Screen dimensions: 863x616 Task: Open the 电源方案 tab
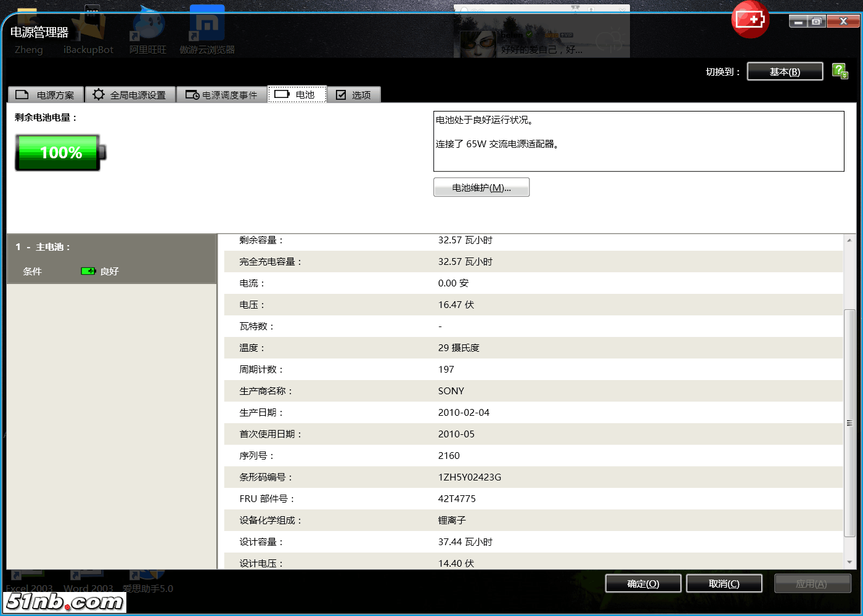[46, 95]
